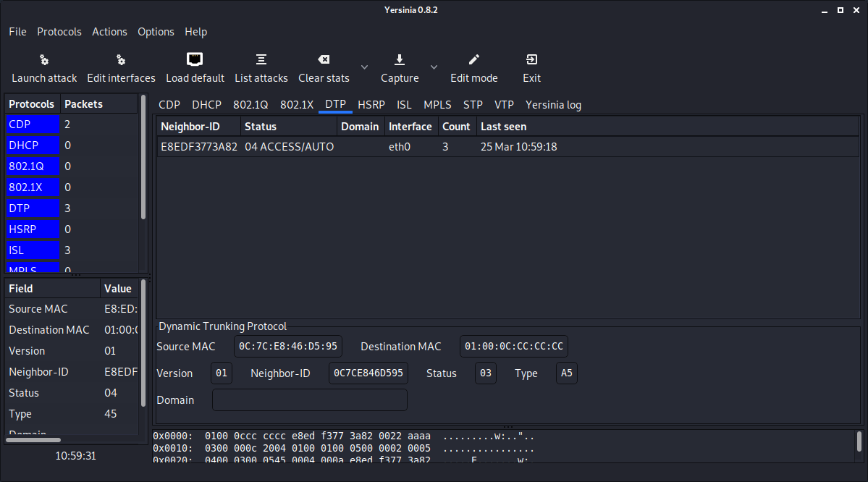Select the DTP row in Protocols list

(72, 208)
